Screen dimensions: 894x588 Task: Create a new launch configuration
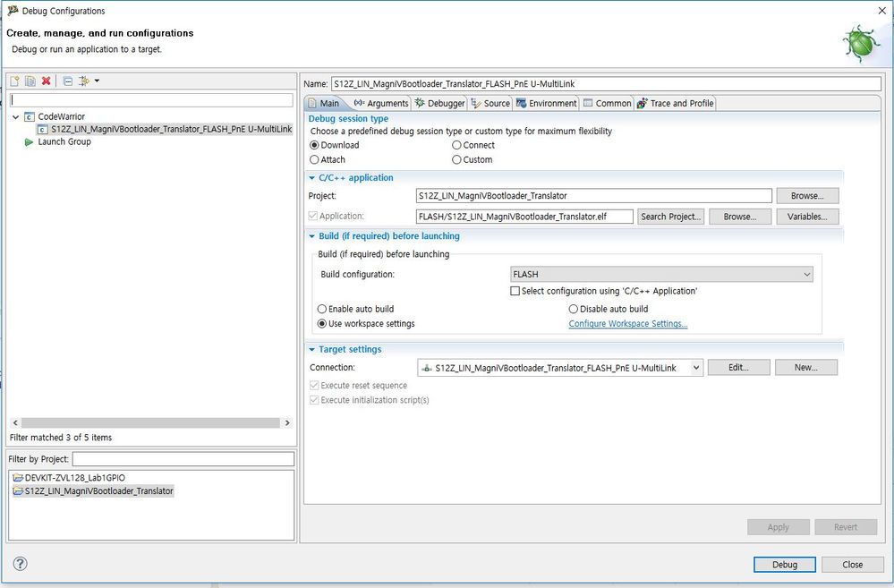click(15, 81)
